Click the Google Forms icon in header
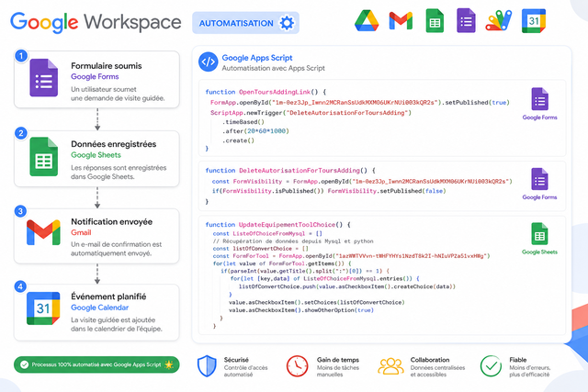The height and width of the screenshot is (392, 588). pyautogui.click(x=466, y=21)
